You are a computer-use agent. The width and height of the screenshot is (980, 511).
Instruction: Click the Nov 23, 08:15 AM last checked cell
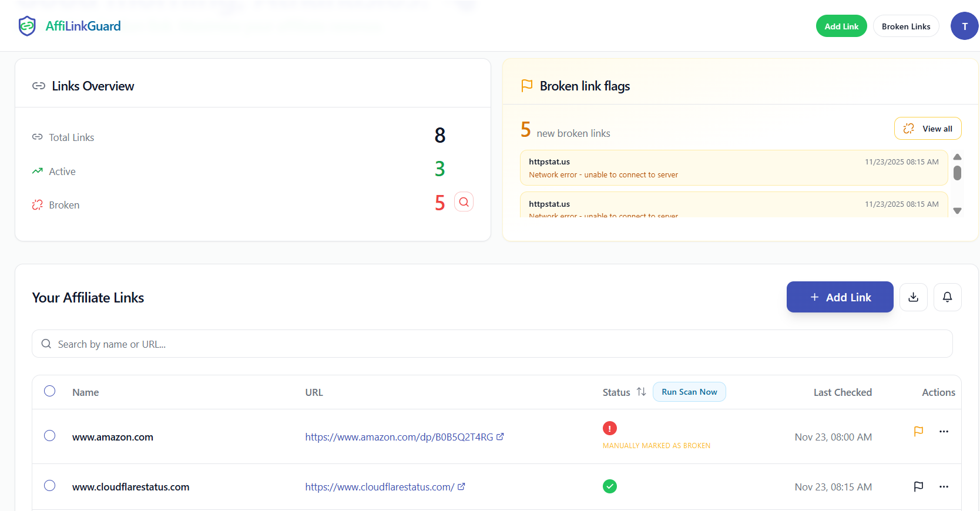click(833, 487)
